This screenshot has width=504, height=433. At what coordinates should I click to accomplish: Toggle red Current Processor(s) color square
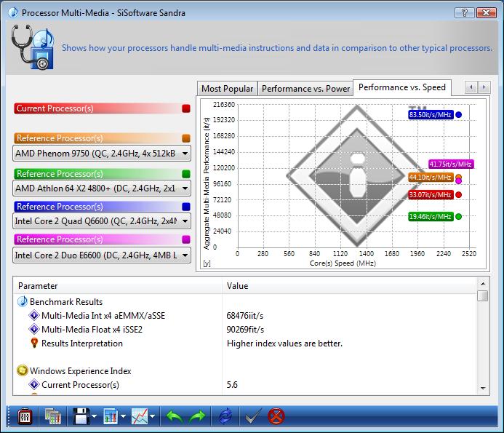186,108
